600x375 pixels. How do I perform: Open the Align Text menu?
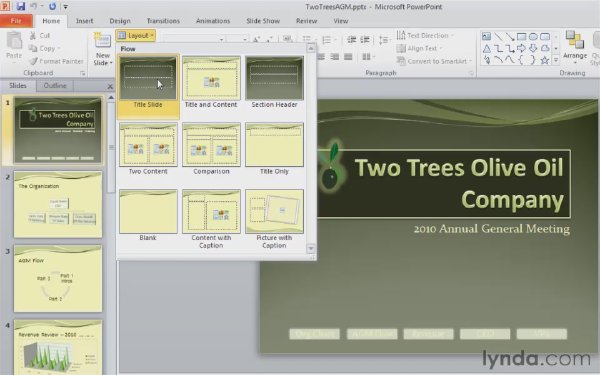(x=419, y=48)
